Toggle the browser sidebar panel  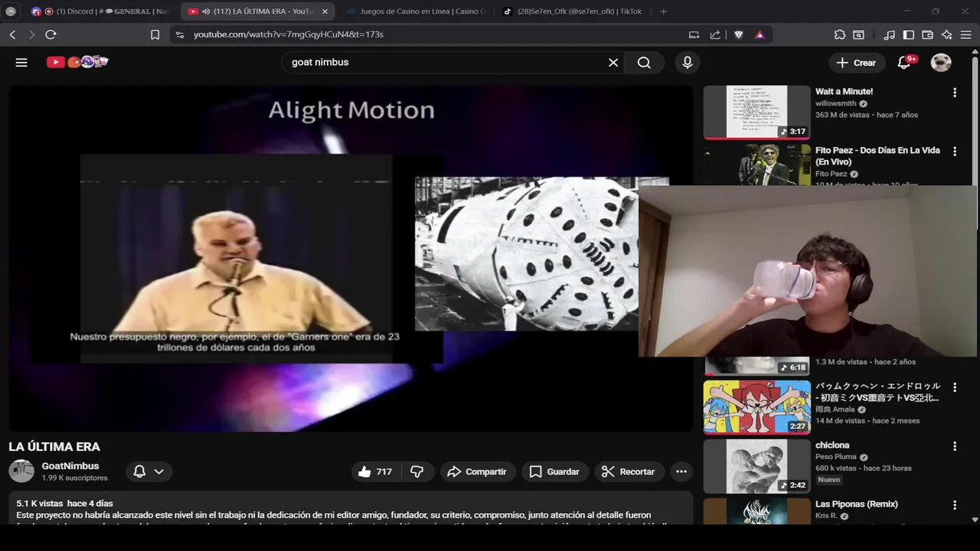click(909, 34)
